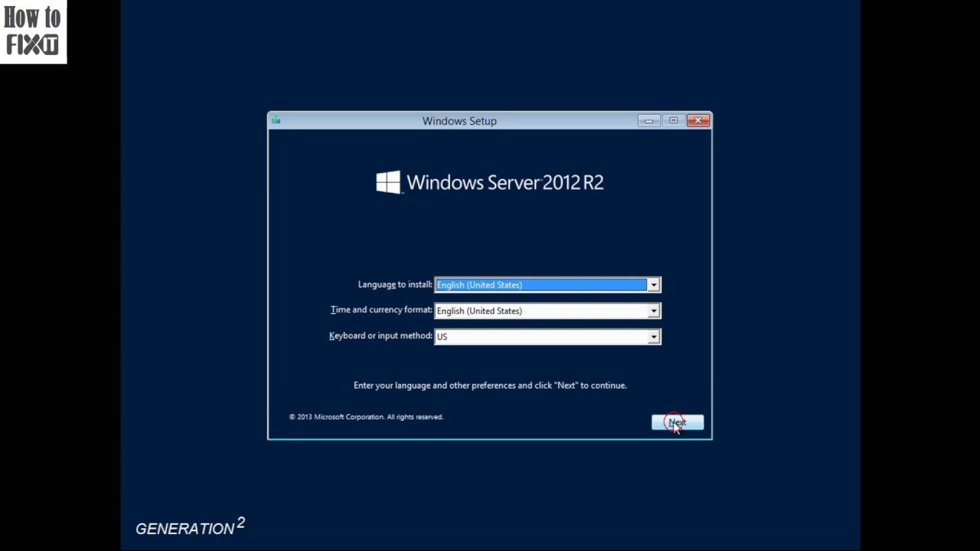Screen dimensions: 980x551
Task: Click the "Windows Setup" window title text
Action: coord(459,121)
